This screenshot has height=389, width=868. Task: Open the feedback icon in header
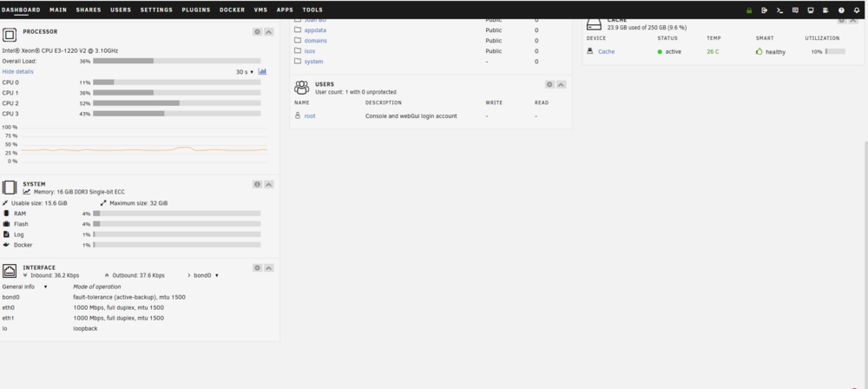coord(795,10)
